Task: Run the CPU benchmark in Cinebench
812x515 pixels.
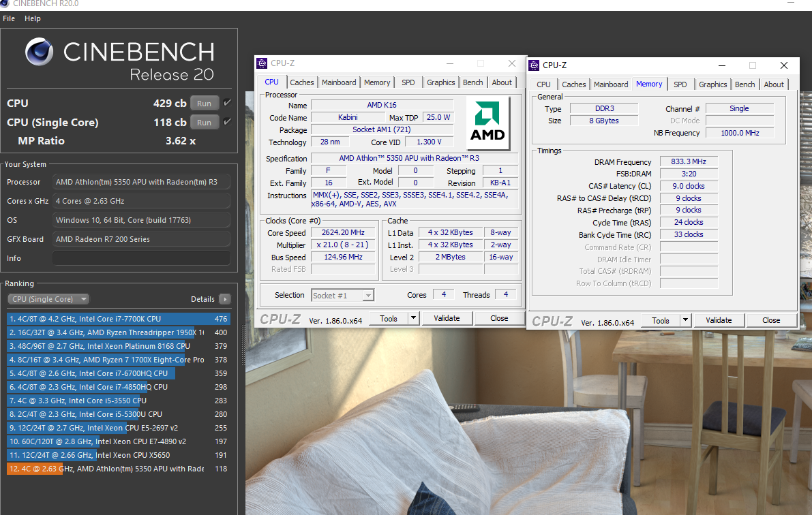Action: (x=204, y=103)
